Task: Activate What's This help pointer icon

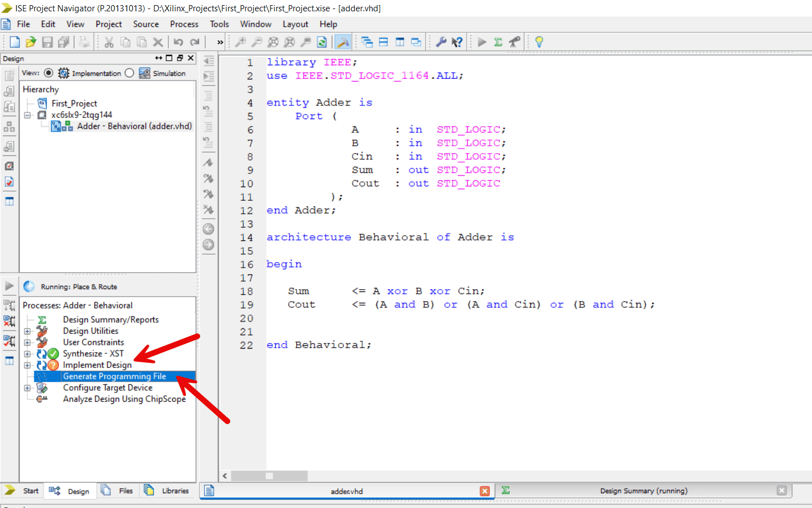Action: [x=457, y=41]
